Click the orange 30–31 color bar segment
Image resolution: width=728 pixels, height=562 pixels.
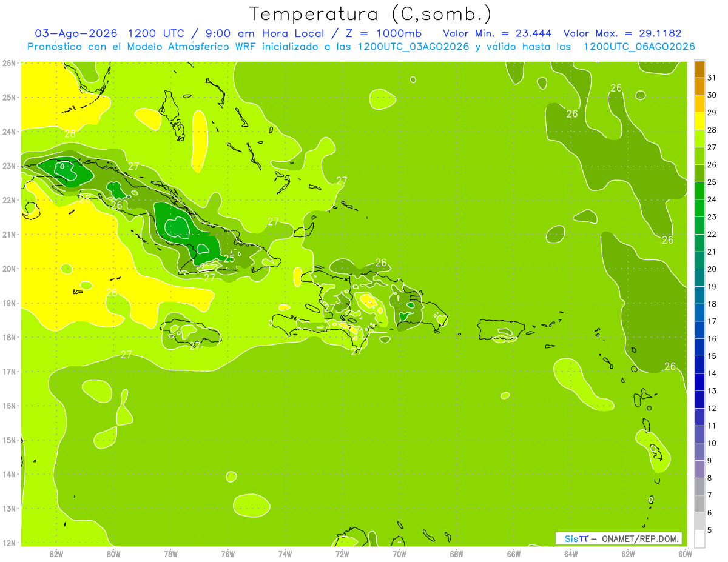[x=699, y=86]
